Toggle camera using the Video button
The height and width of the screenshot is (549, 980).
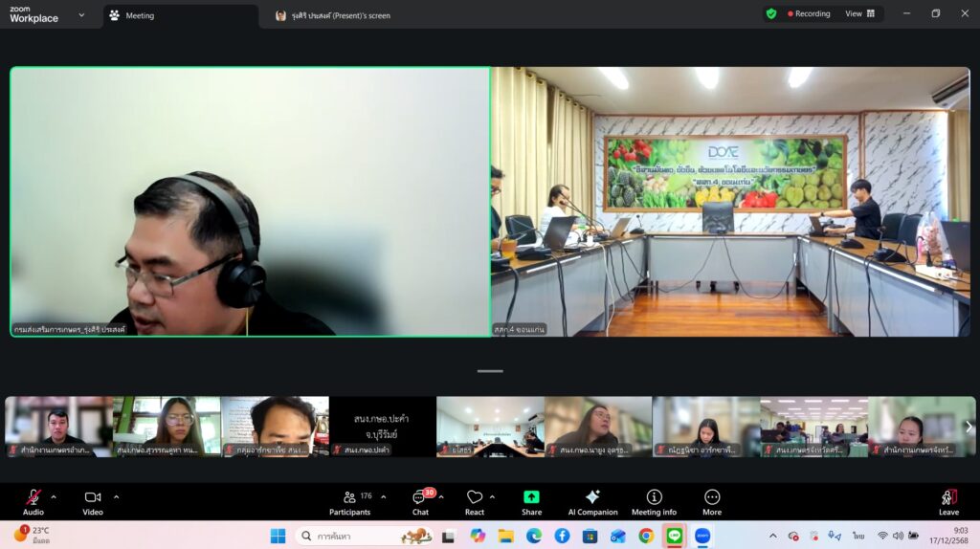93,501
